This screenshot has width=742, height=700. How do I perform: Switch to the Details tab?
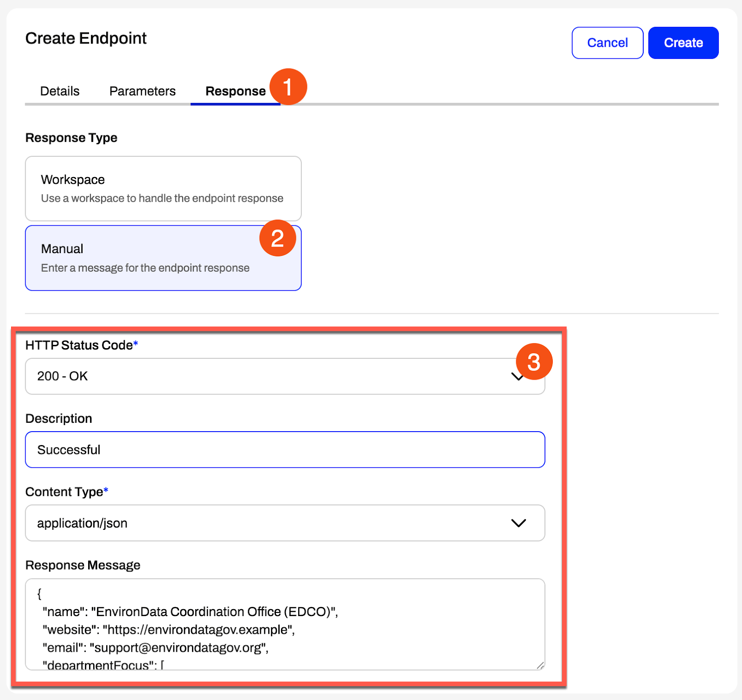tap(60, 91)
